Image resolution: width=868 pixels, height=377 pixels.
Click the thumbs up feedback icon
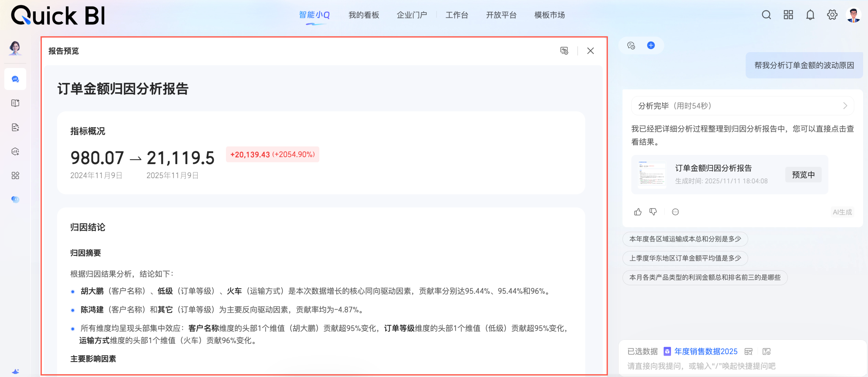tap(638, 212)
